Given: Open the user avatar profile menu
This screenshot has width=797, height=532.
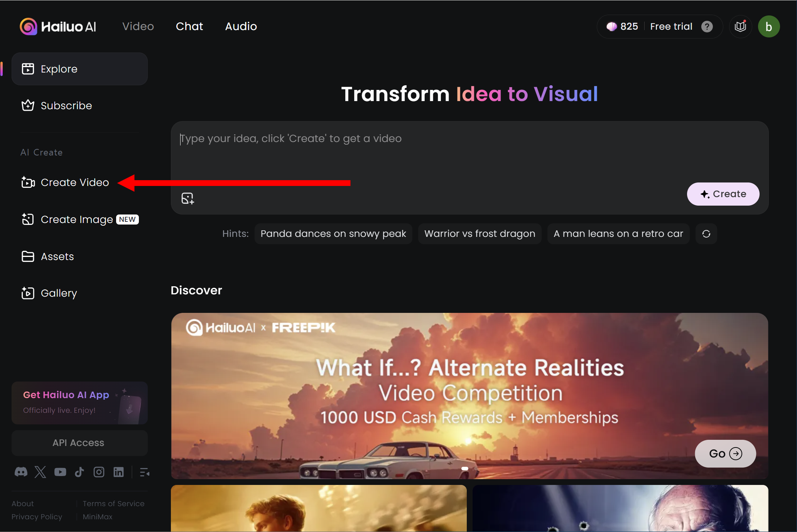Looking at the screenshot, I should coord(768,27).
